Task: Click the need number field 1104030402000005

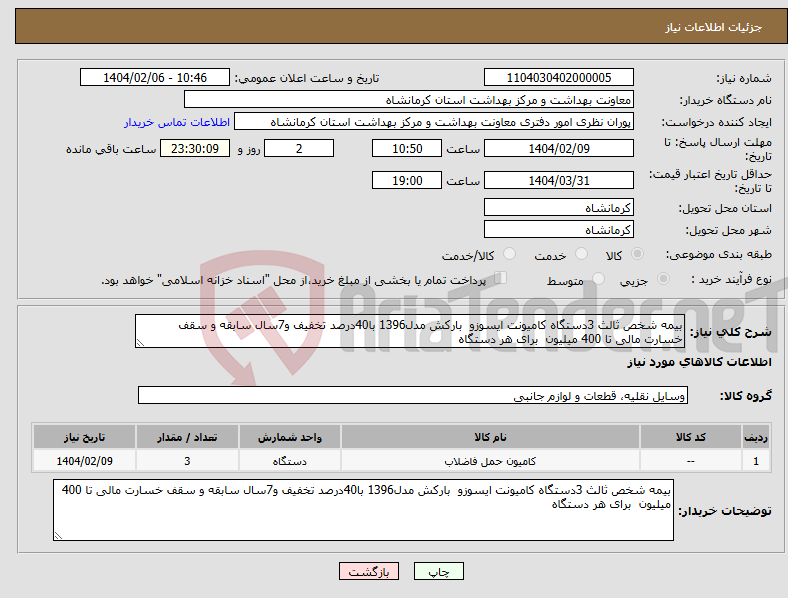Action: pyautogui.click(x=558, y=77)
